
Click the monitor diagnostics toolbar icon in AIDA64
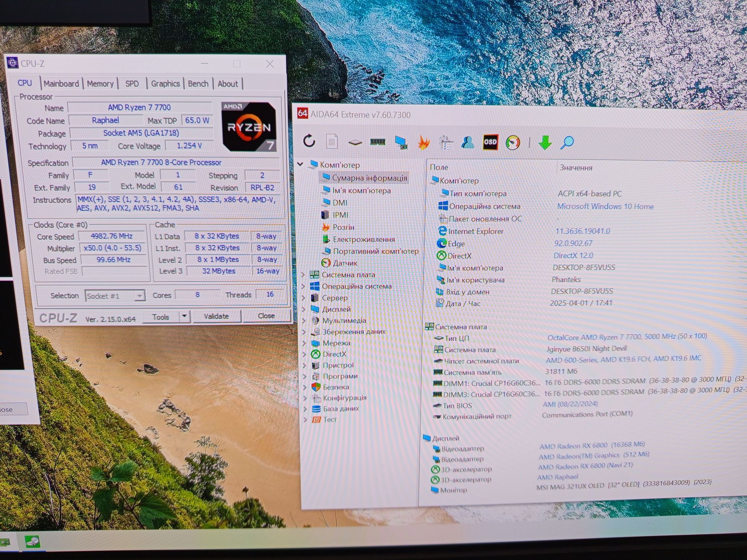pyautogui.click(x=401, y=142)
